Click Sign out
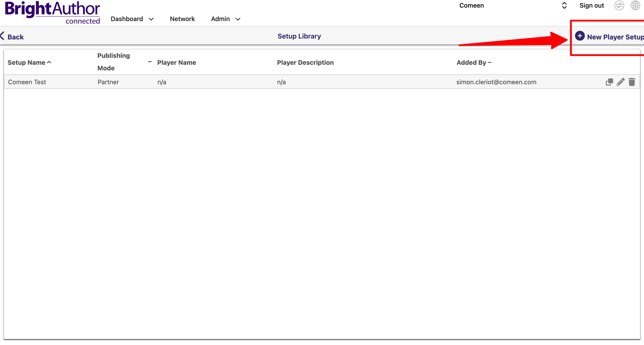 point(592,6)
